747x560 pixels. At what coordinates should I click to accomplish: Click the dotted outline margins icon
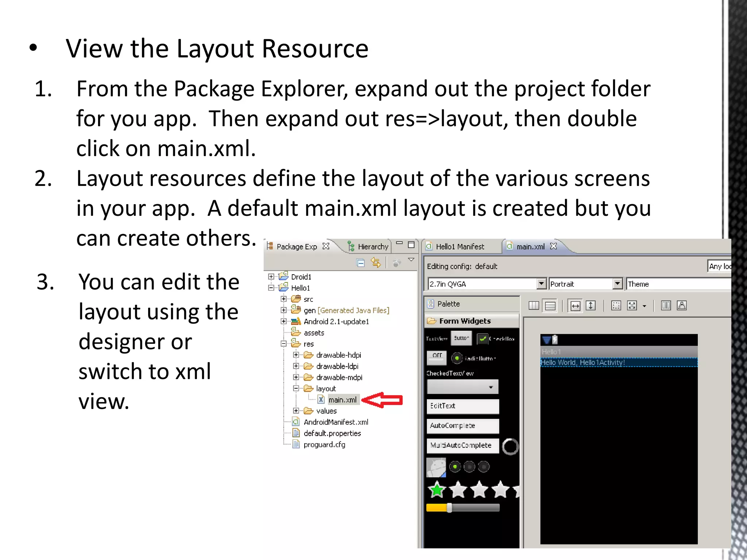(x=616, y=306)
